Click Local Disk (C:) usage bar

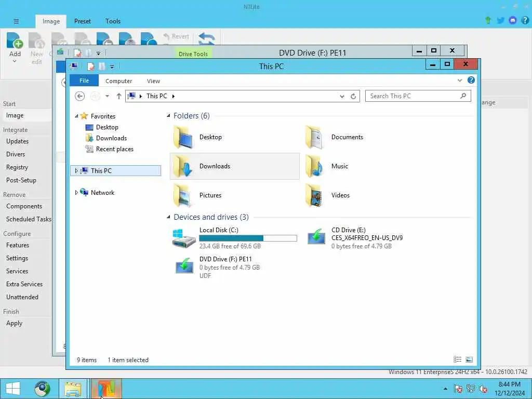tap(248, 238)
